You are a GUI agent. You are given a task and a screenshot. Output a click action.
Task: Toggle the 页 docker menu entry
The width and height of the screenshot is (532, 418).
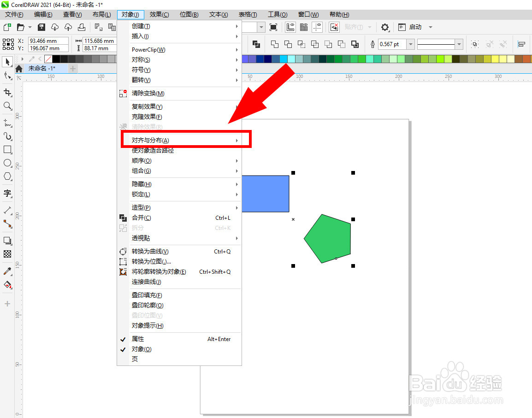tap(179, 359)
